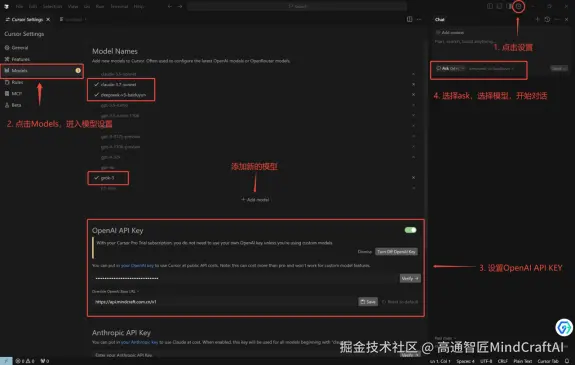Uncheck the claude-3.7-sonnet model
575x365 pixels.
[96, 84]
